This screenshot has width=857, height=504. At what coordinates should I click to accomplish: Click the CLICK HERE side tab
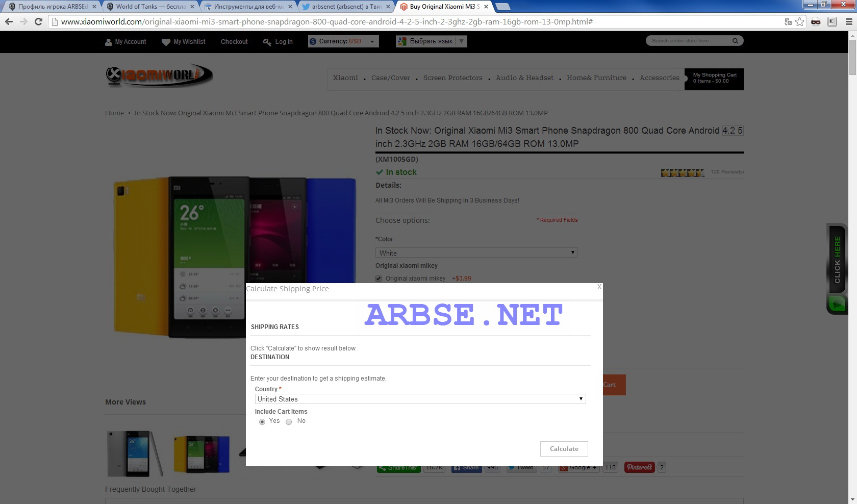[837, 260]
